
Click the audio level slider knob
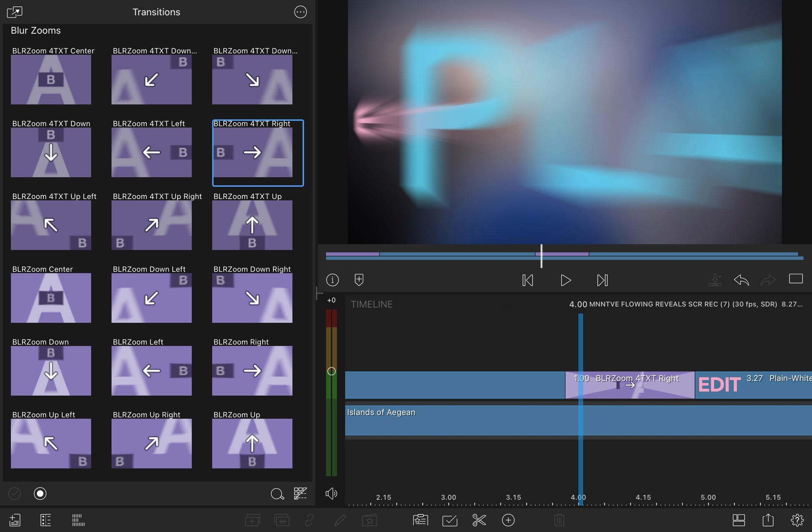(331, 371)
